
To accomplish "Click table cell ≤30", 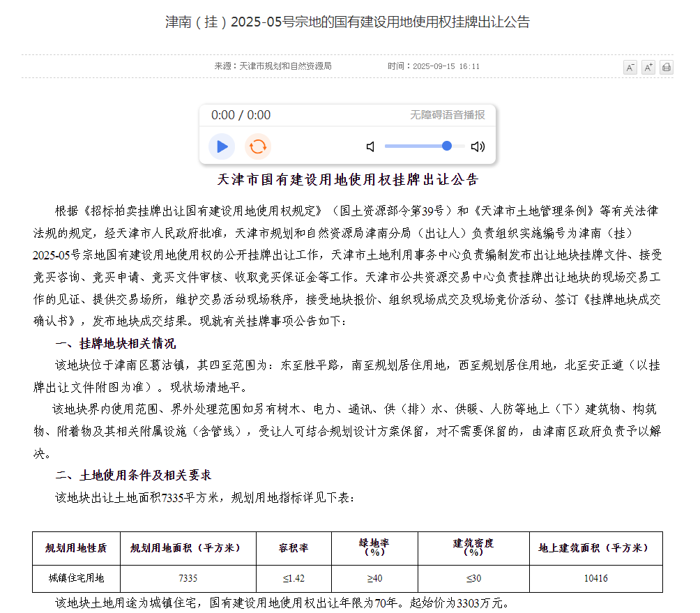I will tap(473, 578).
